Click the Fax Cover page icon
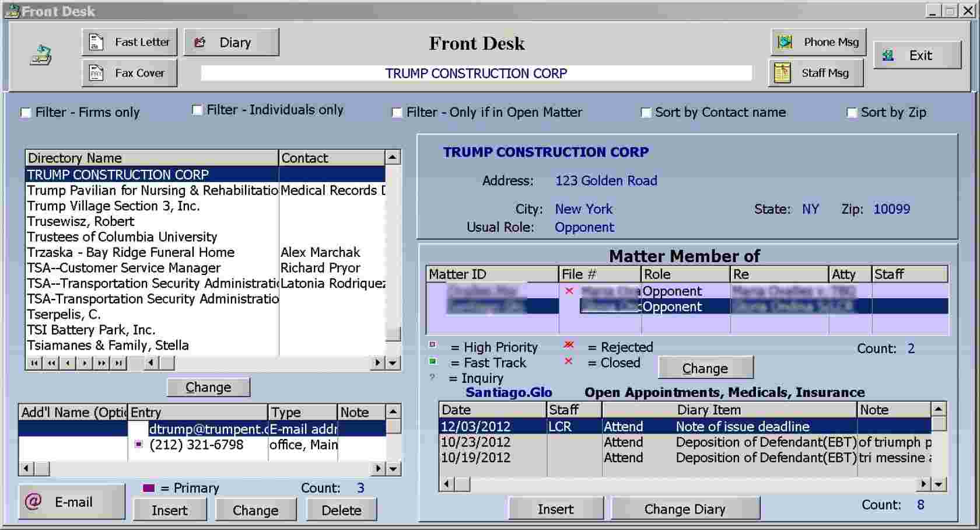The width and height of the screenshot is (980, 530). (x=96, y=73)
